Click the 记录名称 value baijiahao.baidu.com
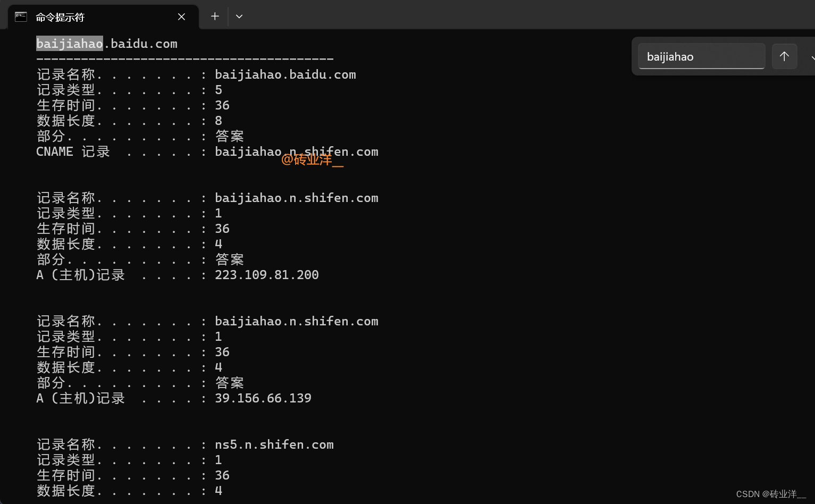This screenshot has height=504, width=815. pos(285,75)
